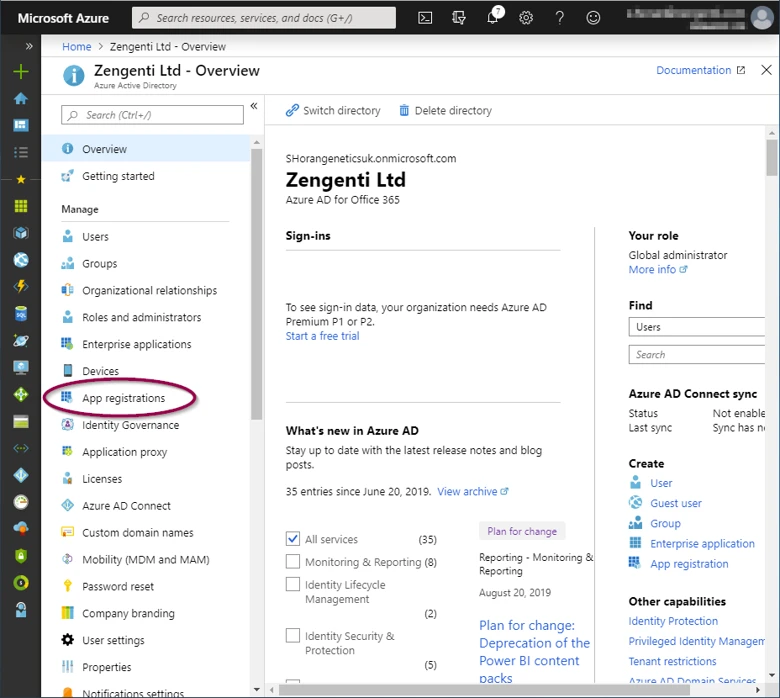Open directory and subscription filter icon
The height and width of the screenshot is (698, 780).
[459, 18]
